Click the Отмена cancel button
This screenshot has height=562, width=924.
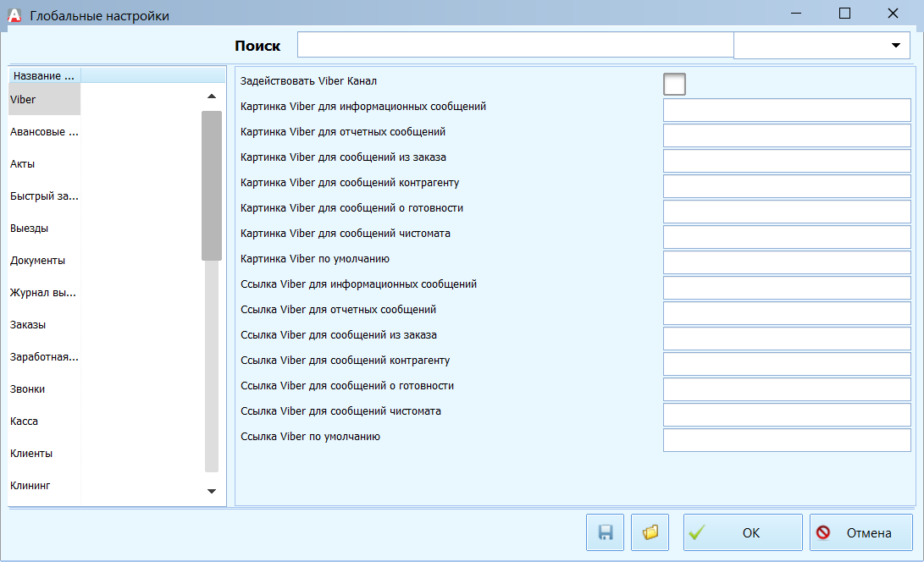pyautogui.click(x=861, y=532)
